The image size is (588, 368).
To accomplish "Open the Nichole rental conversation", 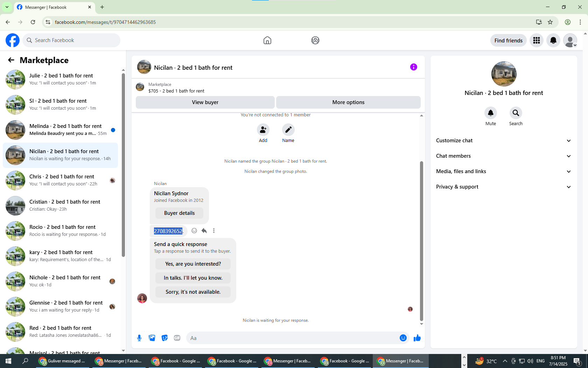I will (x=61, y=281).
